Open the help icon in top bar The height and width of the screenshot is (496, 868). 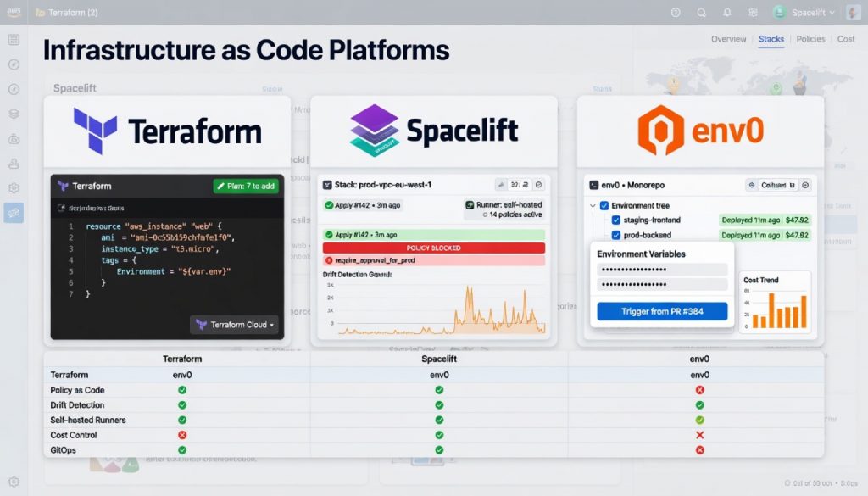point(676,12)
